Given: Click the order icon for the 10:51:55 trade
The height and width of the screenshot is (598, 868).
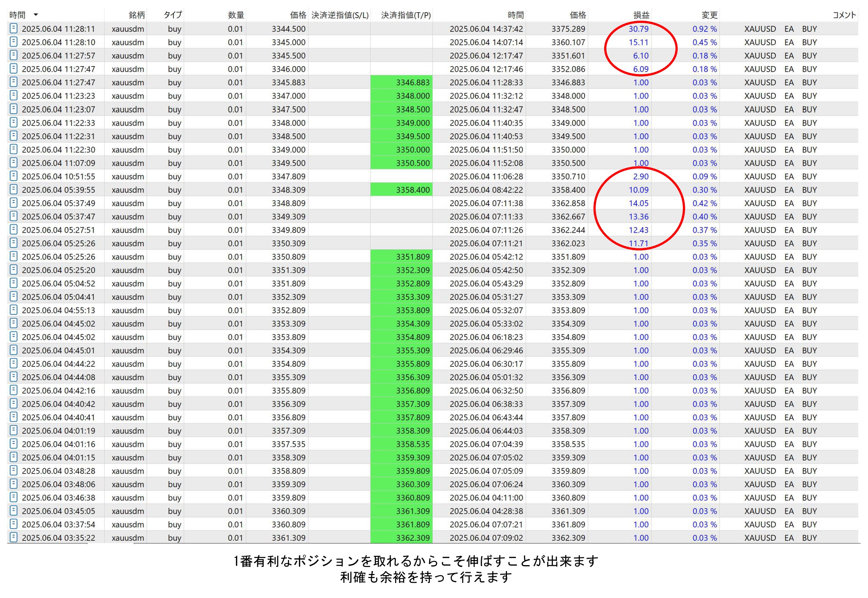Looking at the screenshot, I should coord(14,176).
